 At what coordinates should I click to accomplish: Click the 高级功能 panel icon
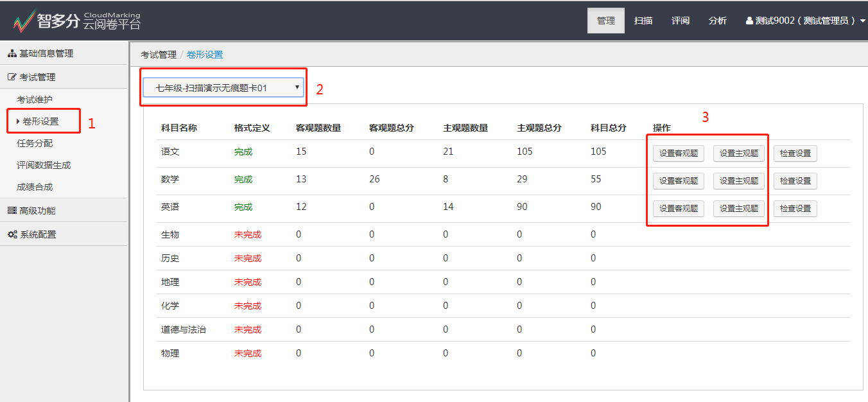pyautogui.click(x=11, y=210)
